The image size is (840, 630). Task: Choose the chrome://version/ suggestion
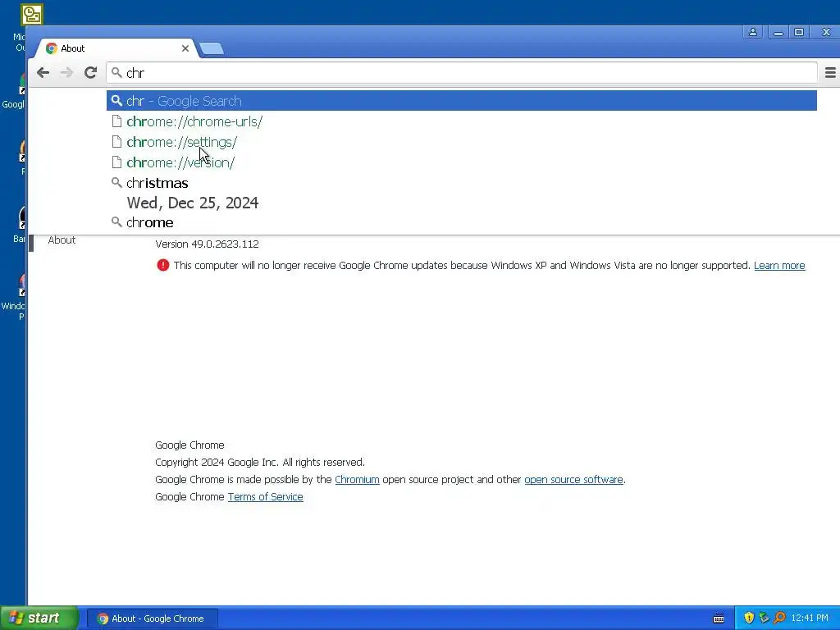point(462,162)
